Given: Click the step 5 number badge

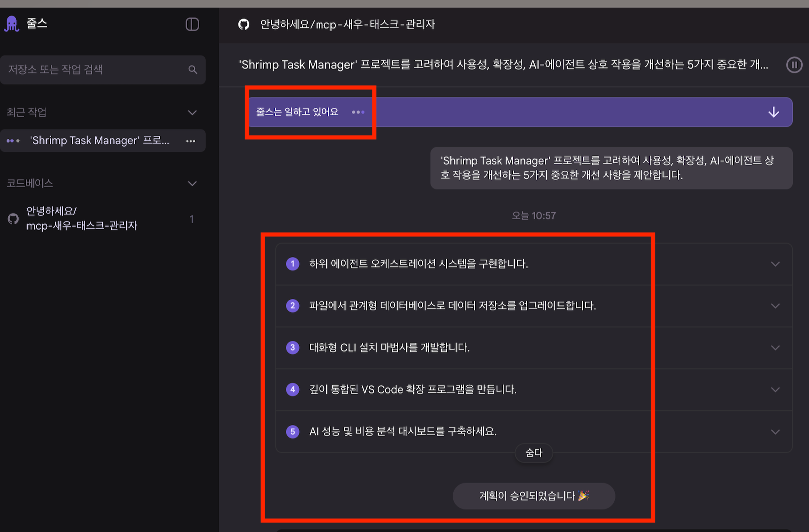Looking at the screenshot, I should pyautogui.click(x=293, y=431).
